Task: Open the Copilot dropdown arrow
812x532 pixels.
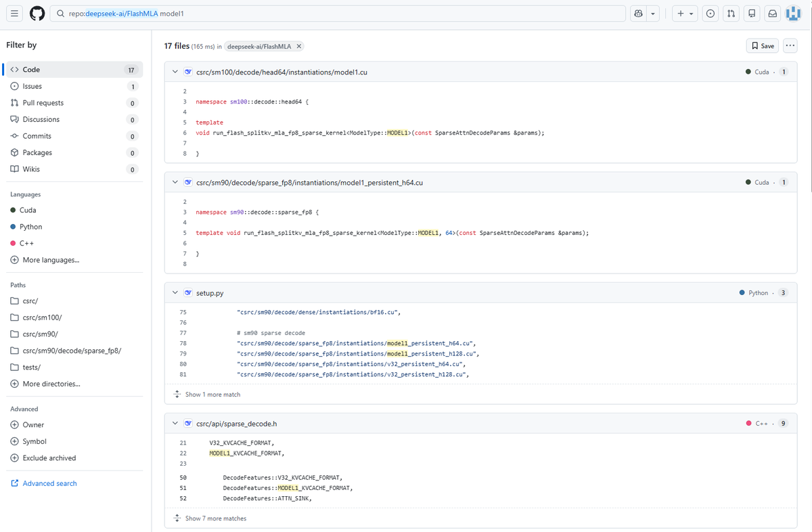Action: [x=653, y=14]
